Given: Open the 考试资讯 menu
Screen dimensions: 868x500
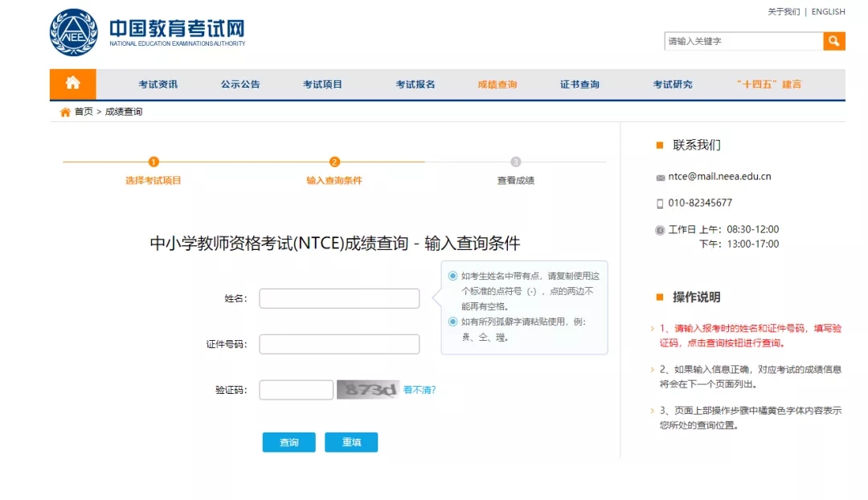Looking at the screenshot, I should [158, 84].
